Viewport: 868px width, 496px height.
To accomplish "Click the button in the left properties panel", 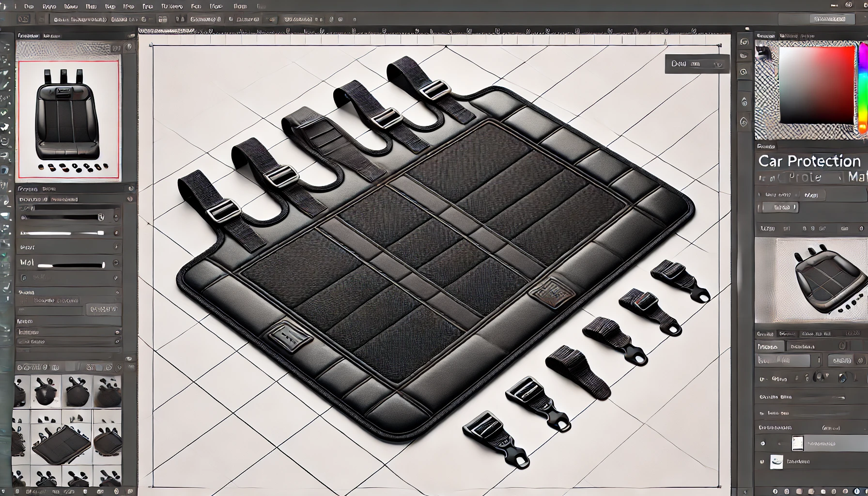I will coord(104,309).
